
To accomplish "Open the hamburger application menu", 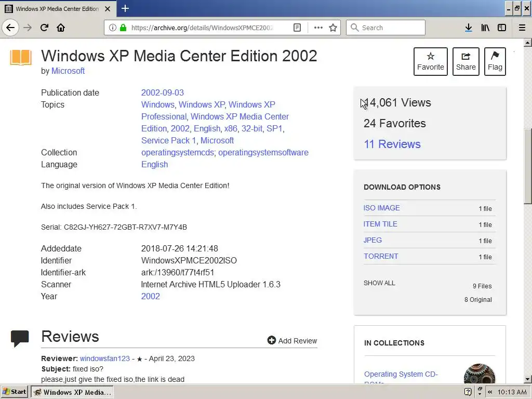I will point(522,28).
